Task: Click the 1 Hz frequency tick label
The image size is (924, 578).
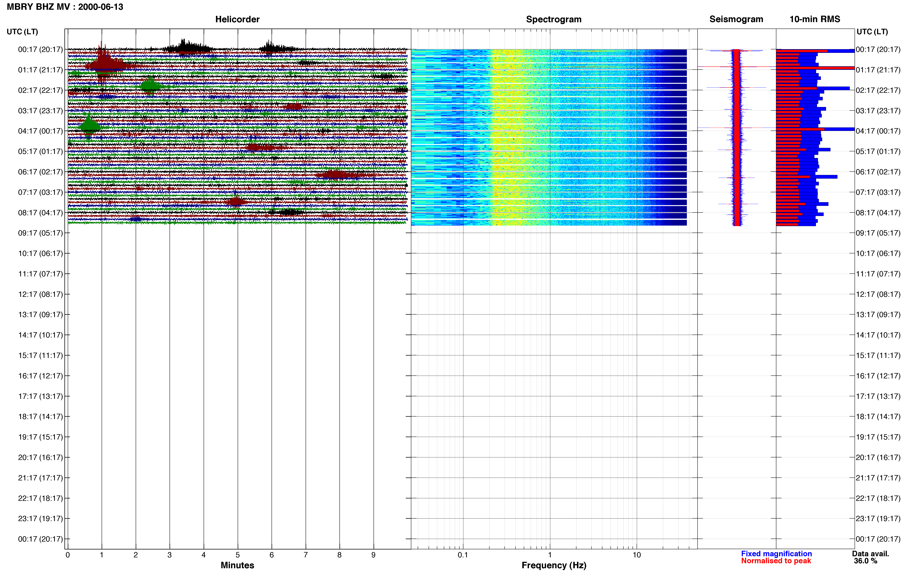Action: coord(550,555)
